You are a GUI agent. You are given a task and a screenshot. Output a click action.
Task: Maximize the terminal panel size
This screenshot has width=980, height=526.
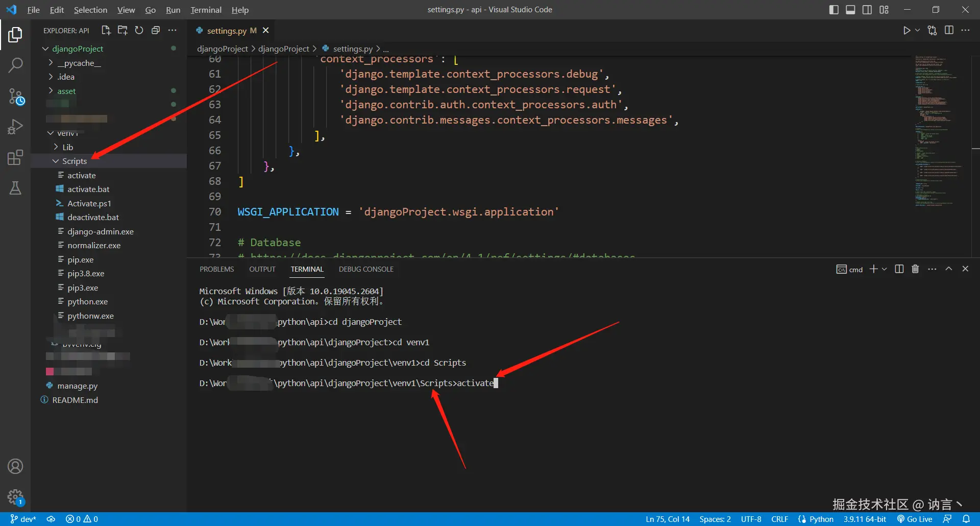(949, 269)
